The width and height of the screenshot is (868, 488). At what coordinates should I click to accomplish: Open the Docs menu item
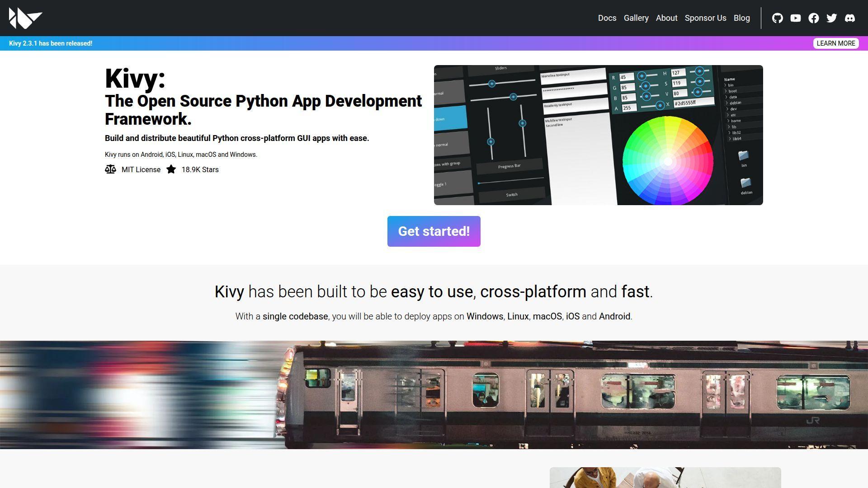click(607, 18)
